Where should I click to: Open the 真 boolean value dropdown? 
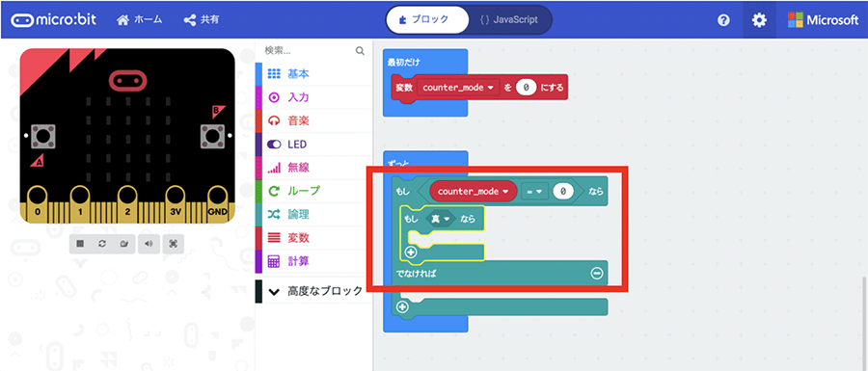440,219
